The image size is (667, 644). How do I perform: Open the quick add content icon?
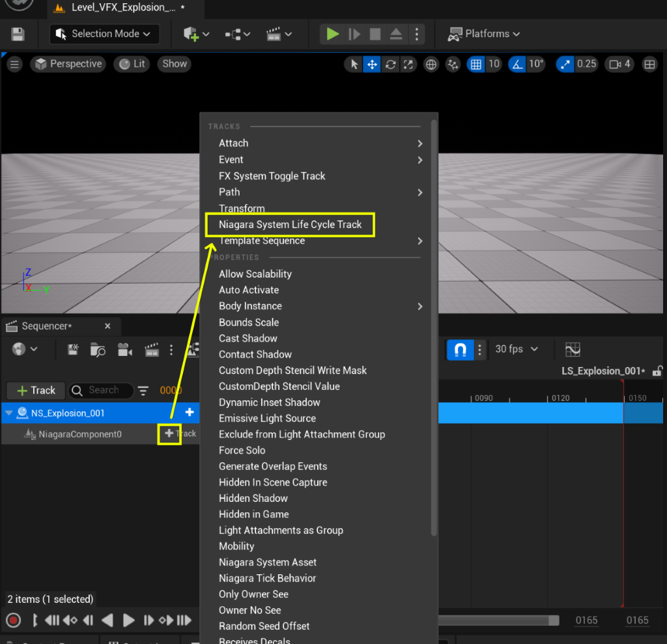point(196,34)
